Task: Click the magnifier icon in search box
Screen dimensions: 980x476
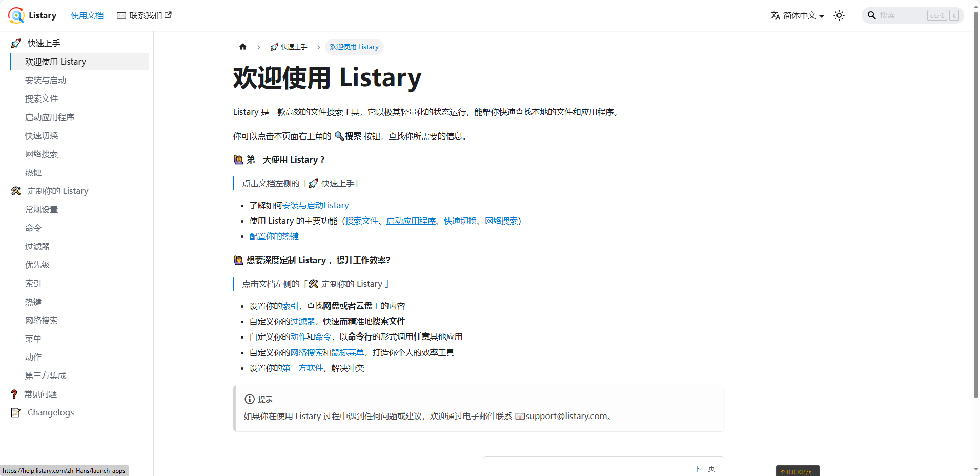Action: click(x=871, y=15)
